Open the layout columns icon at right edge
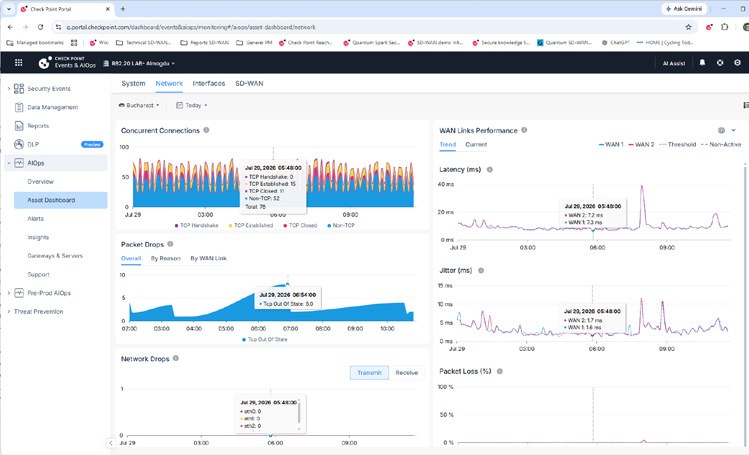This screenshot has height=455, width=749. tap(746, 105)
